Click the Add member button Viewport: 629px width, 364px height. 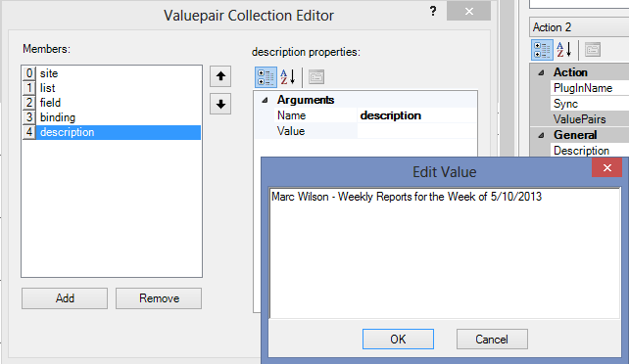[65, 298]
